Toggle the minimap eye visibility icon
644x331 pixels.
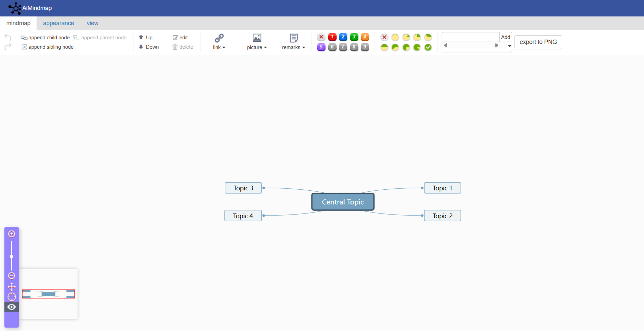[x=12, y=307]
